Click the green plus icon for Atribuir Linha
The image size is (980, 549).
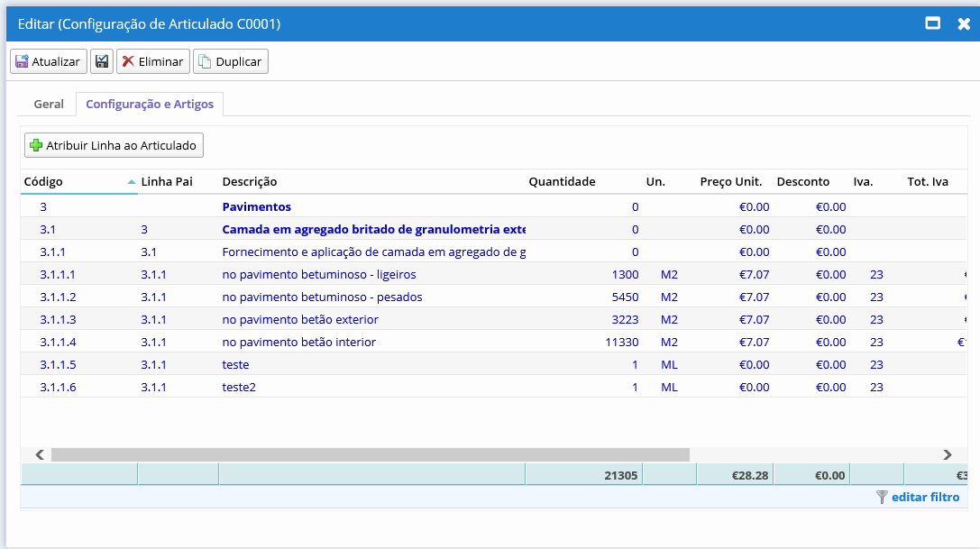[x=36, y=145]
